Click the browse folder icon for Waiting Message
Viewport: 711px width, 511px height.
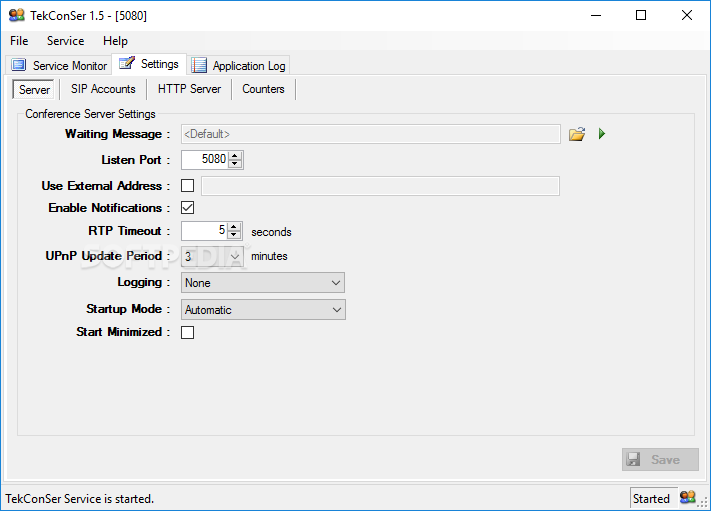coord(577,134)
